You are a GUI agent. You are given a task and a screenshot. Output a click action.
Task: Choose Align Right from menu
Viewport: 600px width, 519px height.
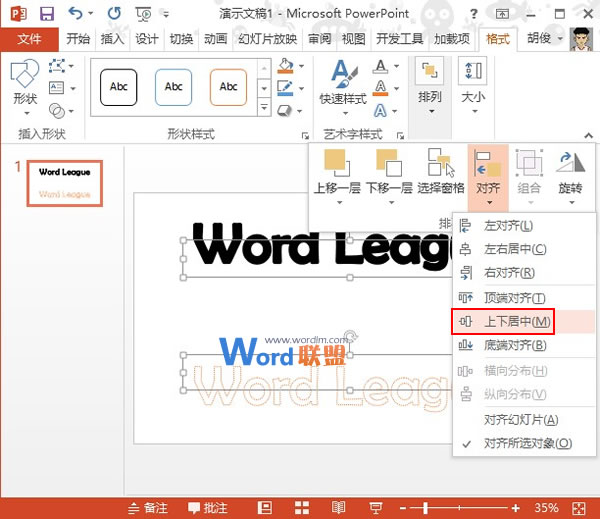click(524, 273)
